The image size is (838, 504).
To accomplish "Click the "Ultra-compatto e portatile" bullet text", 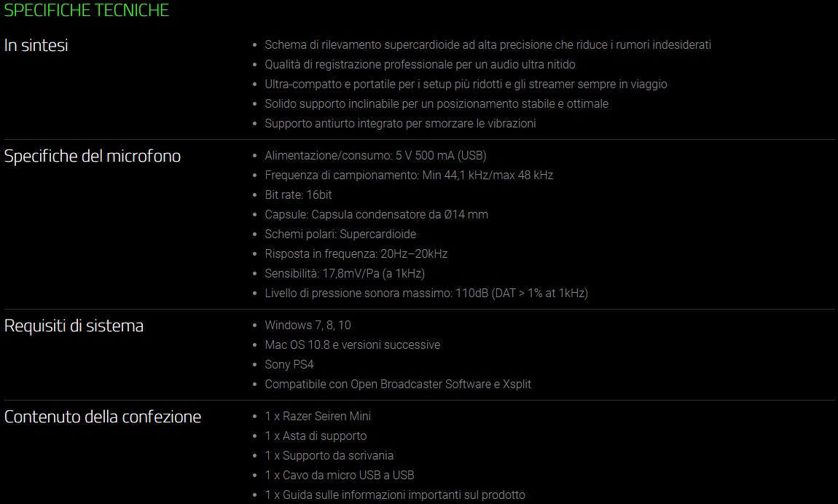I will pos(466,84).
